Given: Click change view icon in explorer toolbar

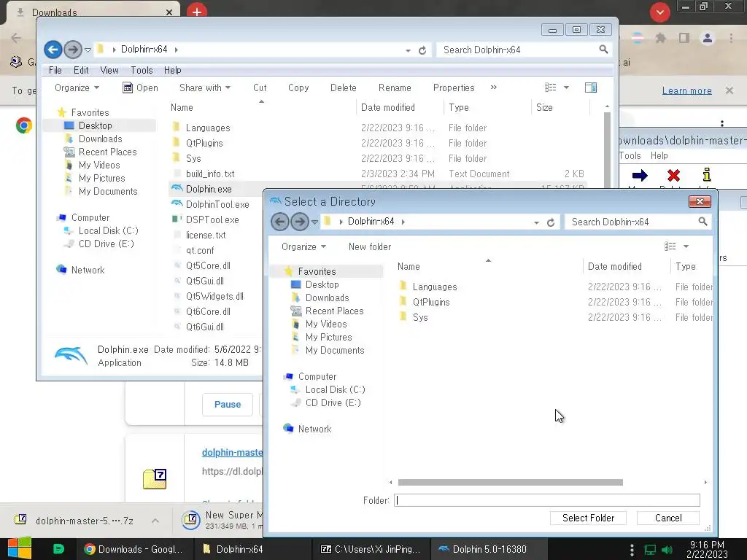Looking at the screenshot, I should click(550, 87).
